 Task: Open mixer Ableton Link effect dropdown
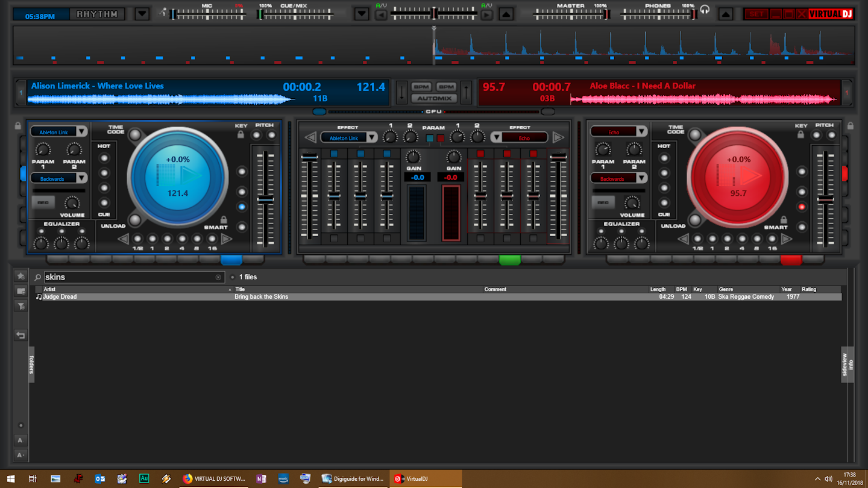click(x=372, y=138)
